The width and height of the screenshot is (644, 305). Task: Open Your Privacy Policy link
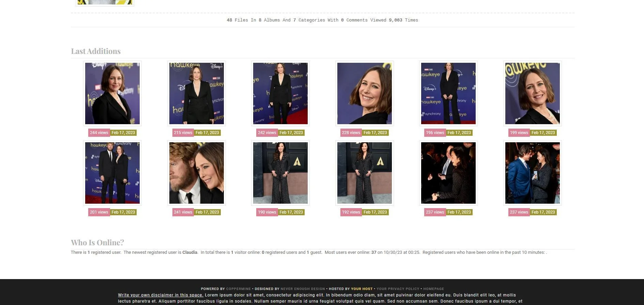click(x=398, y=289)
